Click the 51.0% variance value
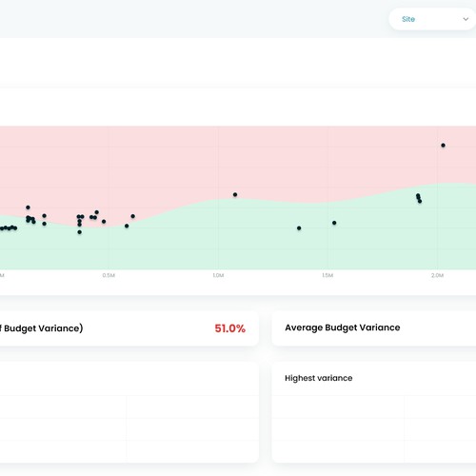This screenshot has width=476, height=476. (x=229, y=328)
